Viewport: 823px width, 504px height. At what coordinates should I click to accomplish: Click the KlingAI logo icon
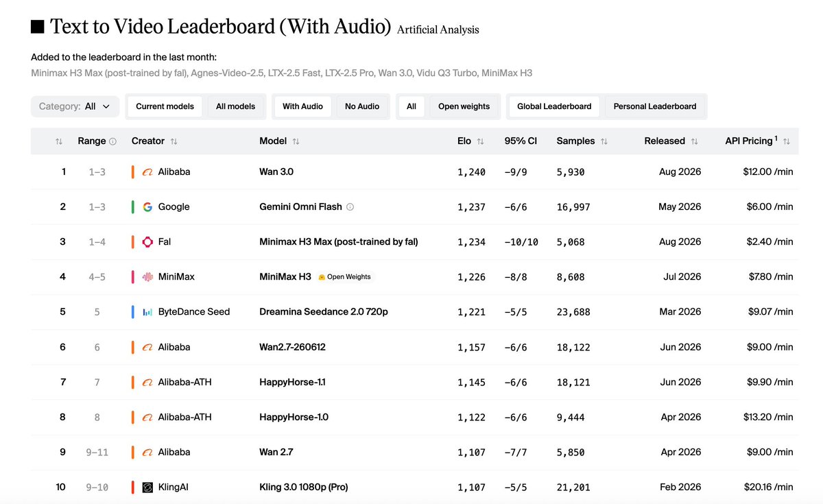pyautogui.click(x=147, y=487)
